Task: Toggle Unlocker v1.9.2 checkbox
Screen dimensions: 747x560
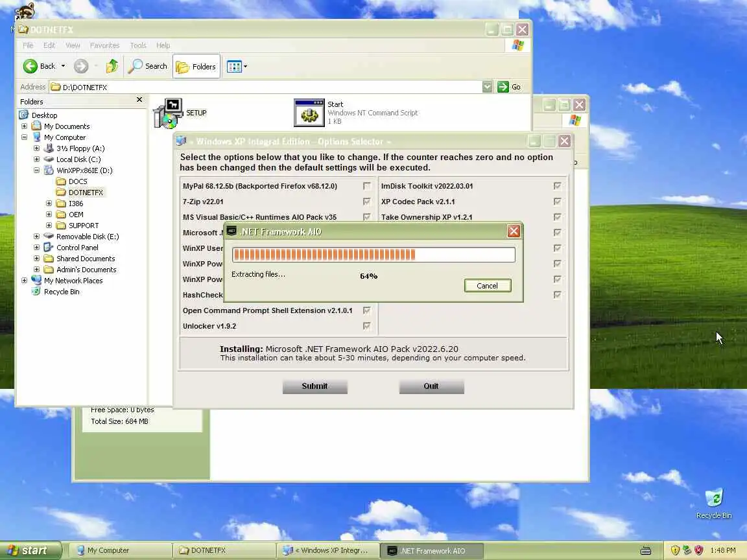Action: 367,326
